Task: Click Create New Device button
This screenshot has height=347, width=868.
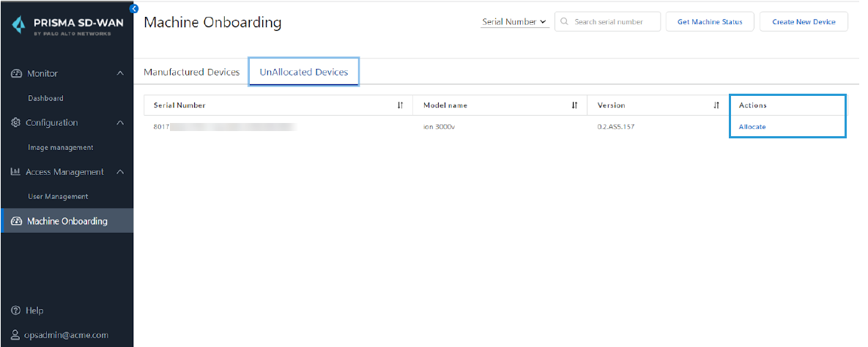Action: click(x=804, y=21)
